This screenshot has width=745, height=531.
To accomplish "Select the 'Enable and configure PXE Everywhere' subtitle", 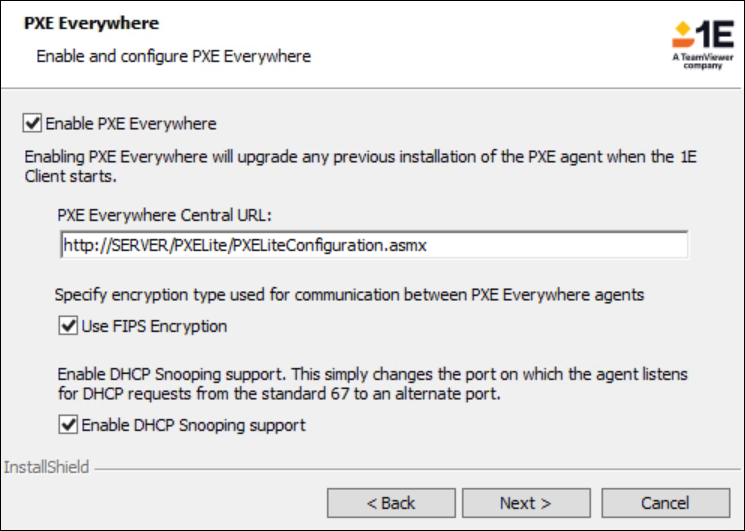I will pos(173,56).
